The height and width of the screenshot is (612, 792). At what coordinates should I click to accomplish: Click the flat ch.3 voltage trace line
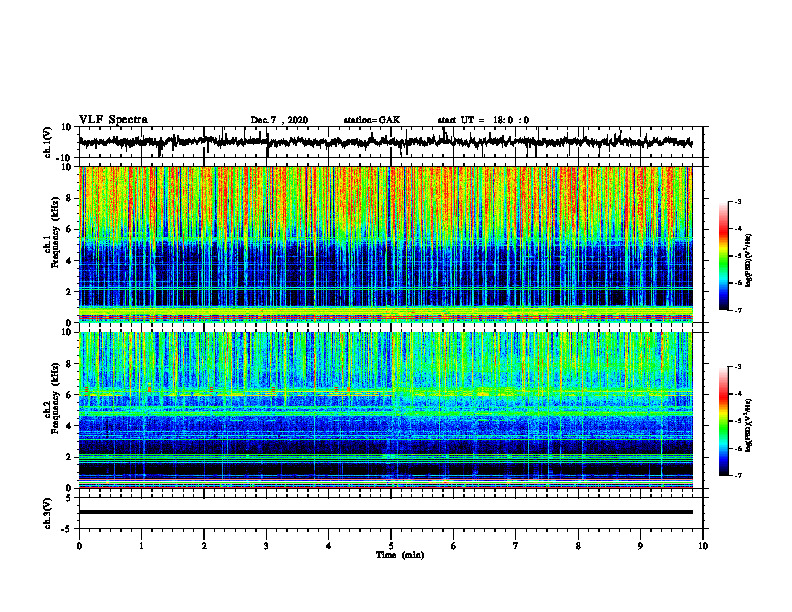click(385, 512)
